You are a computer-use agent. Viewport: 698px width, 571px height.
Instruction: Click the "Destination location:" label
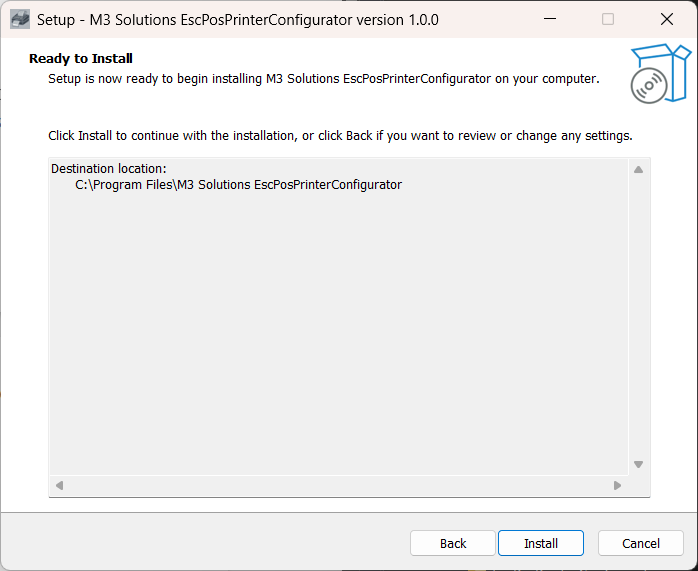109,168
